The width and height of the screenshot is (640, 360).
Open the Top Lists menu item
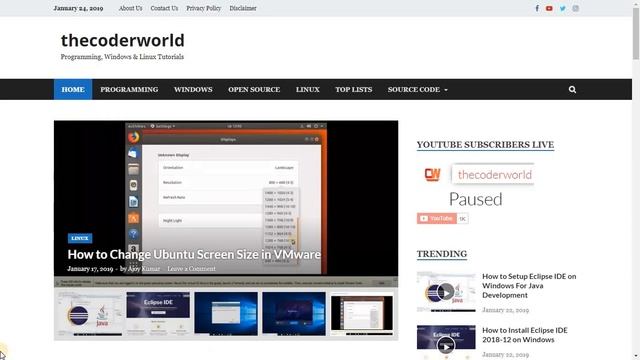click(x=353, y=89)
